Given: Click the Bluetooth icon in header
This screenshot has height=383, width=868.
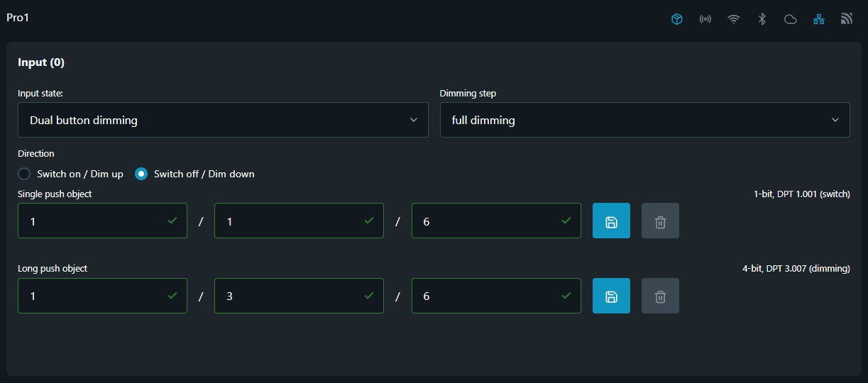Looking at the screenshot, I should tap(762, 19).
